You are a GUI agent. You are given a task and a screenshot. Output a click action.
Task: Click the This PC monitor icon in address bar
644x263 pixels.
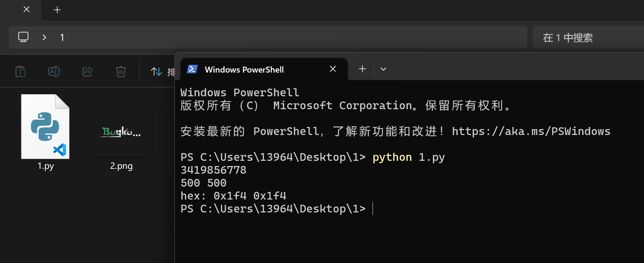[x=23, y=37]
